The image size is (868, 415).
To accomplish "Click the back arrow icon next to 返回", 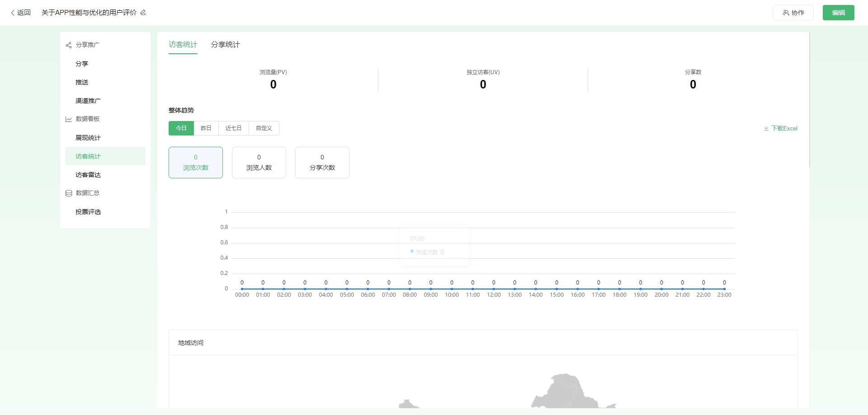I will tap(13, 13).
